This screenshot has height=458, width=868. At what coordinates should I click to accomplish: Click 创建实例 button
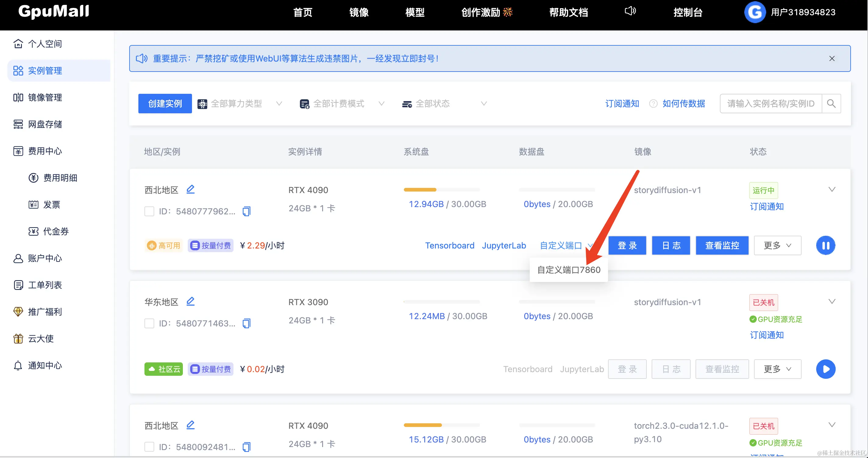pyautogui.click(x=165, y=104)
